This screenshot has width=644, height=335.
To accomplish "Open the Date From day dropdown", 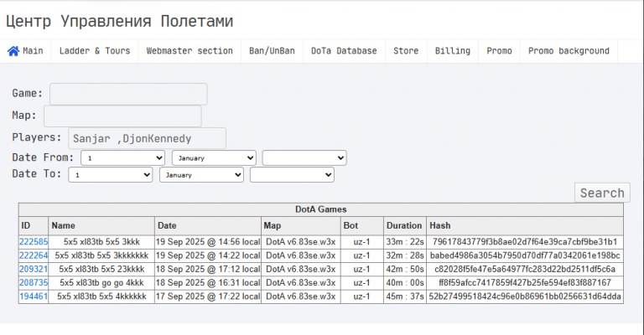I will click(x=122, y=157).
